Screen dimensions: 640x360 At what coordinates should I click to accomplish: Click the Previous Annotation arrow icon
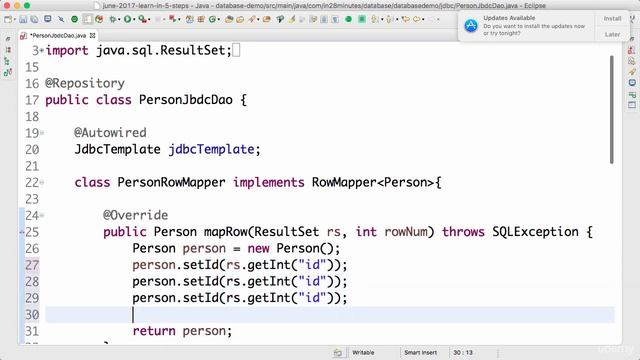tap(389, 19)
